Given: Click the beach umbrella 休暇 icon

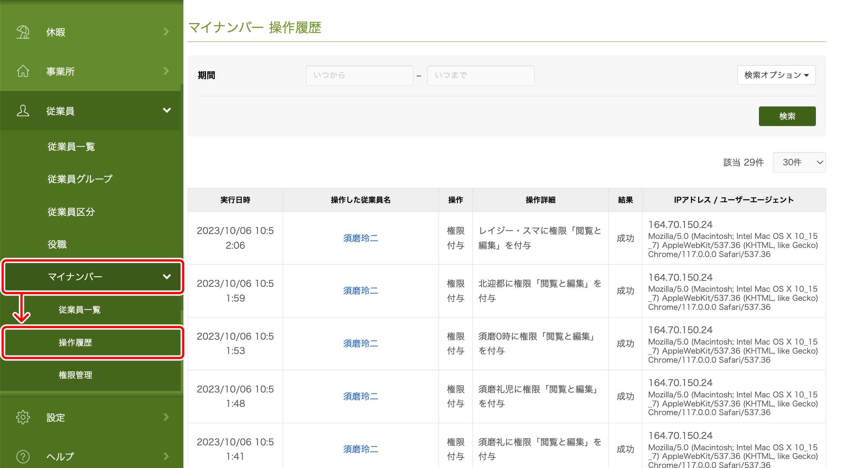Looking at the screenshot, I should pyautogui.click(x=23, y=32).
